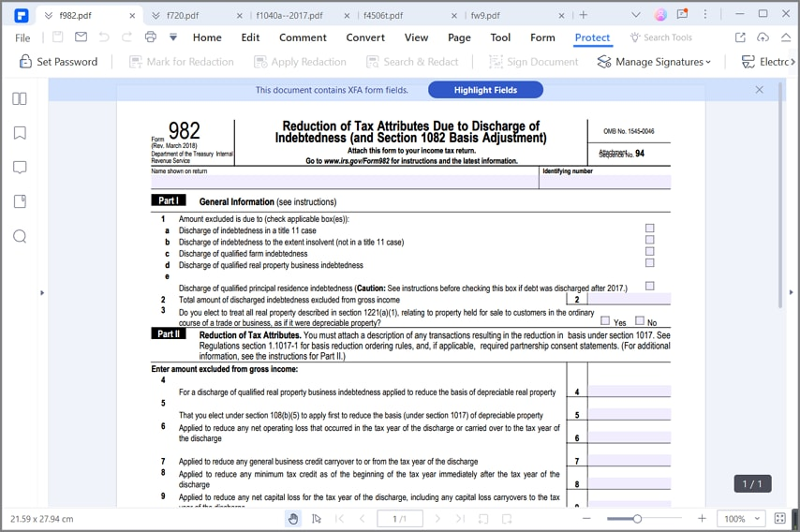The image size is (800, 532).
Task: Open the Bookmarks panel in the sidebar
Action: pyautogui.click(x=20, y=133)
